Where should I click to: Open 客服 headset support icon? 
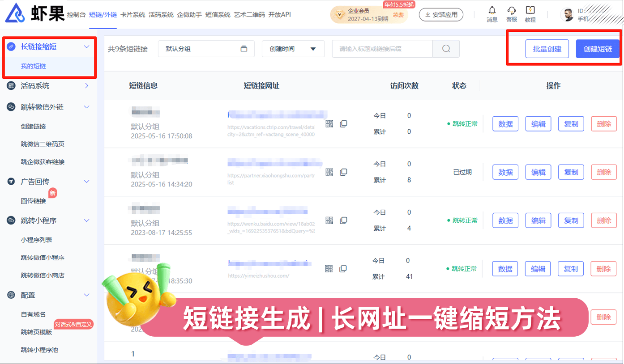click(x=511, y=11)
